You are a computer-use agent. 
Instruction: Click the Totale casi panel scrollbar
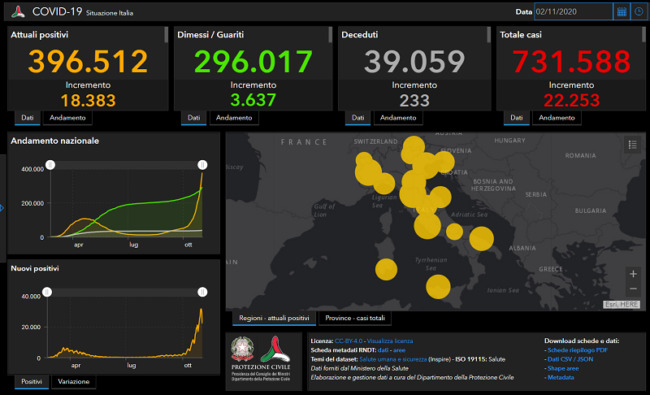(x=644, y=35)
